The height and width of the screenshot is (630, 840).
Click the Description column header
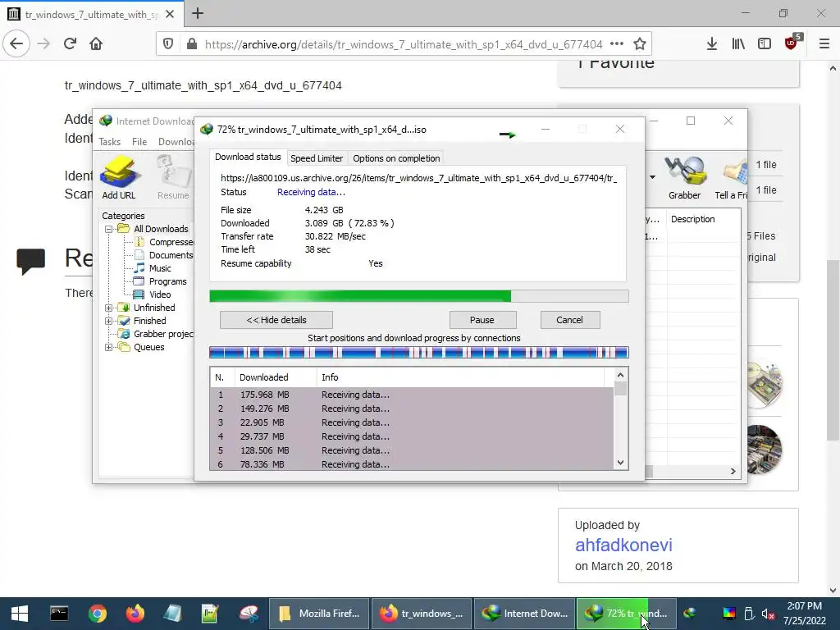(x=692, y=219)
